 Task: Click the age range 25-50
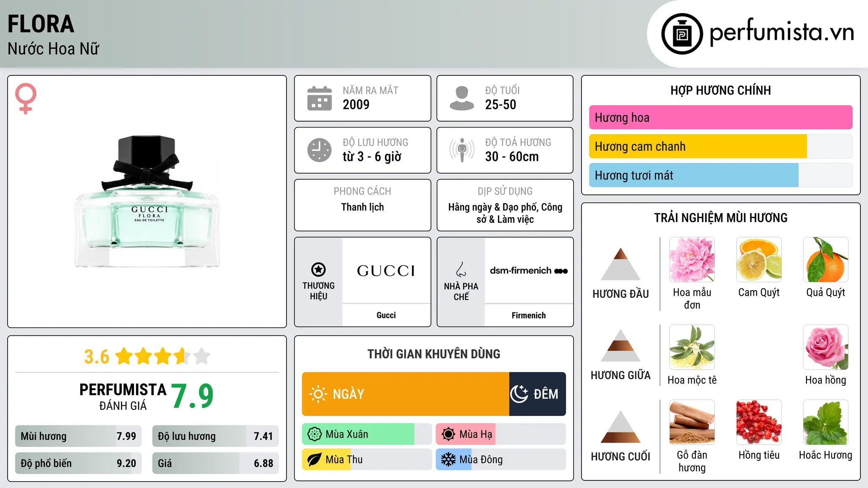pos(501,105)
